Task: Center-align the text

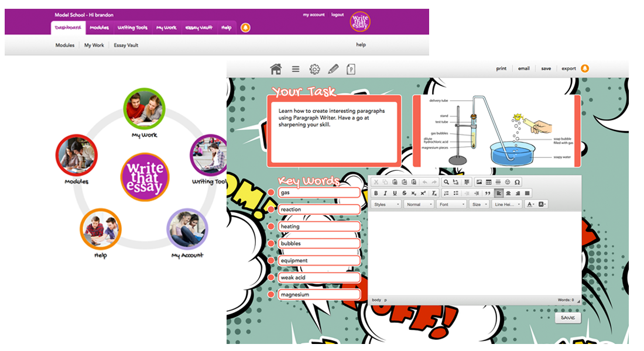Action: 508,194
